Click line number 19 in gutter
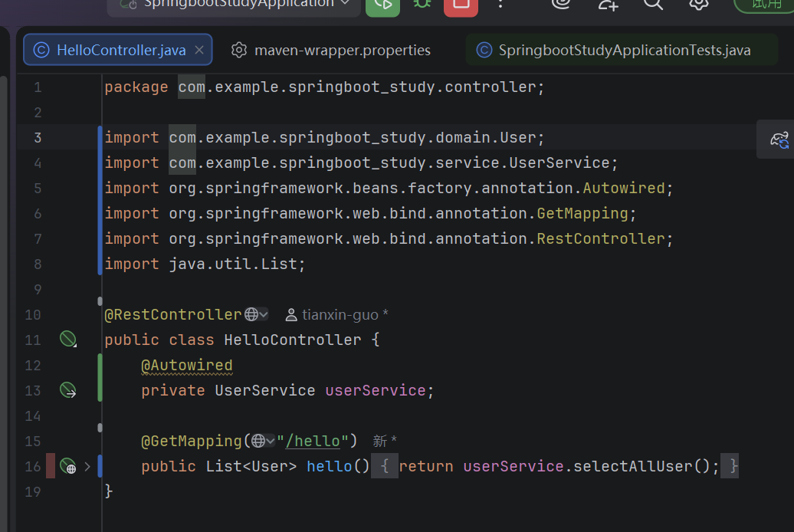This screenshot has height=532, width=794. (x=33, y=491)
